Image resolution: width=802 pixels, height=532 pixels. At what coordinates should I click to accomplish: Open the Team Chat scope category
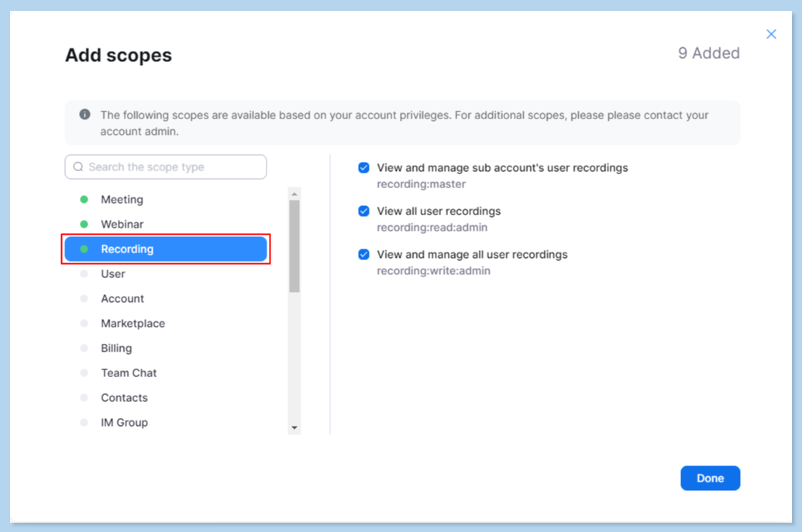point(129,373)
